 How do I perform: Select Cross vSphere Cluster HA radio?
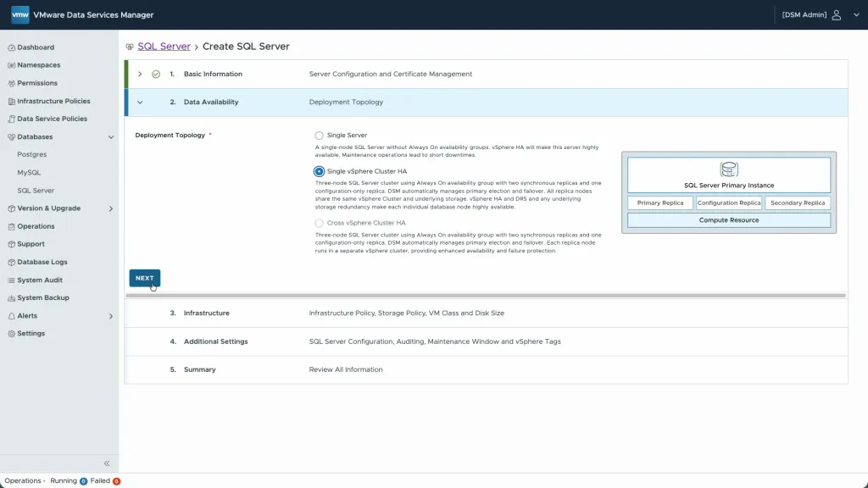tap(319, 223)
